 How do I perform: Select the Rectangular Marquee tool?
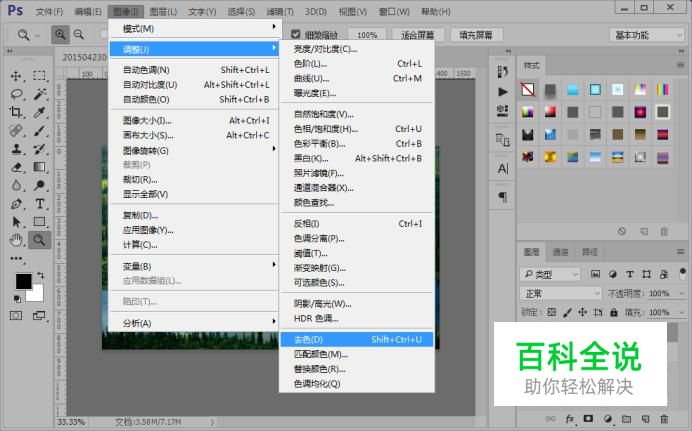(x=39, y=75)
